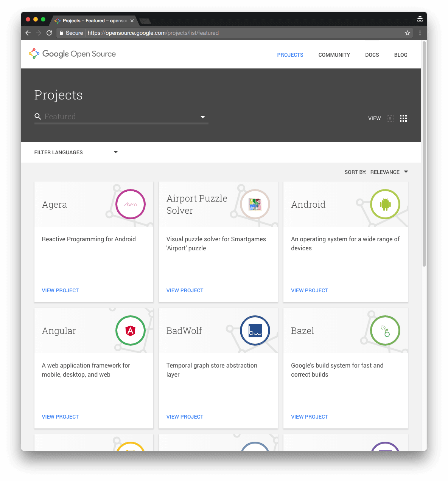448x481 pixels.
Task: Click 'Temporal graph store abstraction layer' text
Action: (x=212, y=370)
